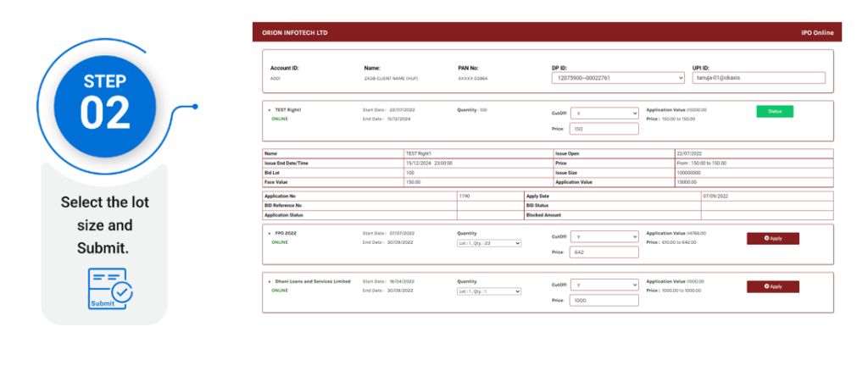Open Quantity dropdown for Dhani Loans

coord(489,291)
